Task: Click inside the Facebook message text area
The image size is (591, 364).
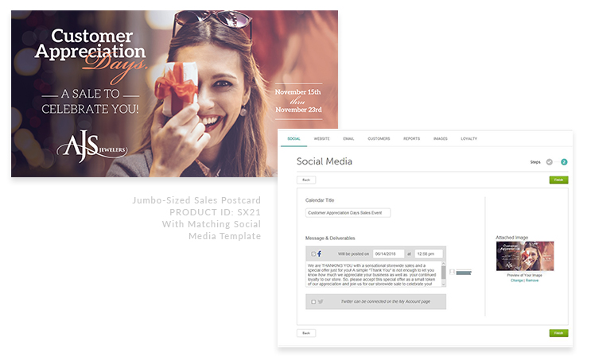Action: [373, 274]
